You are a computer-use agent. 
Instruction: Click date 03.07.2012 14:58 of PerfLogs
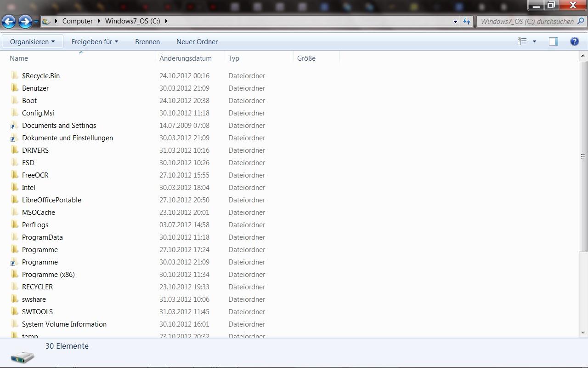pos(184,224)
